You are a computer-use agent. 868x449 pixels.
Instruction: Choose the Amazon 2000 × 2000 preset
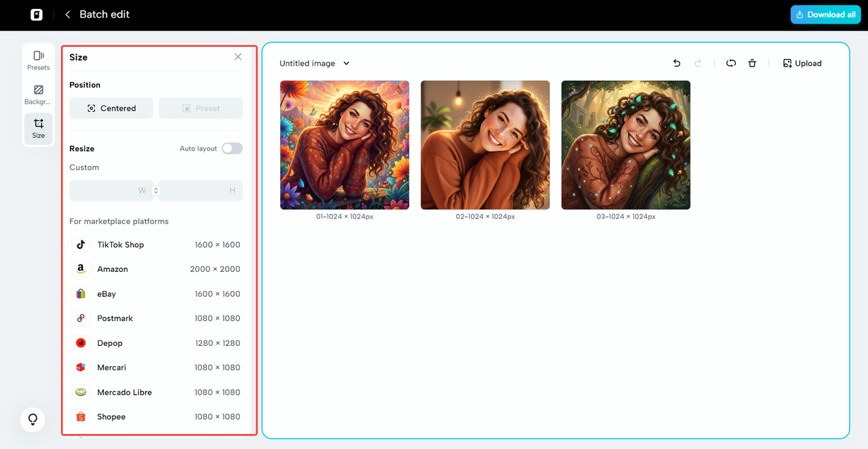156,269
